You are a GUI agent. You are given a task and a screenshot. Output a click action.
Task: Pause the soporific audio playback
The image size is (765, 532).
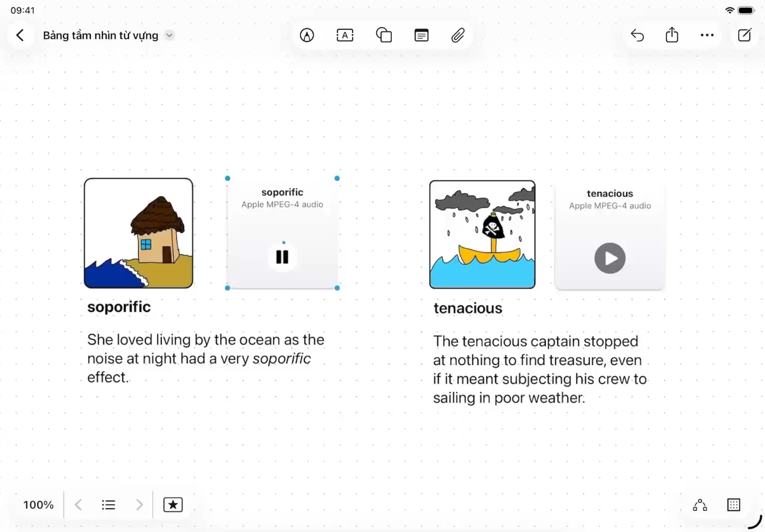click(x=282, y=257)
